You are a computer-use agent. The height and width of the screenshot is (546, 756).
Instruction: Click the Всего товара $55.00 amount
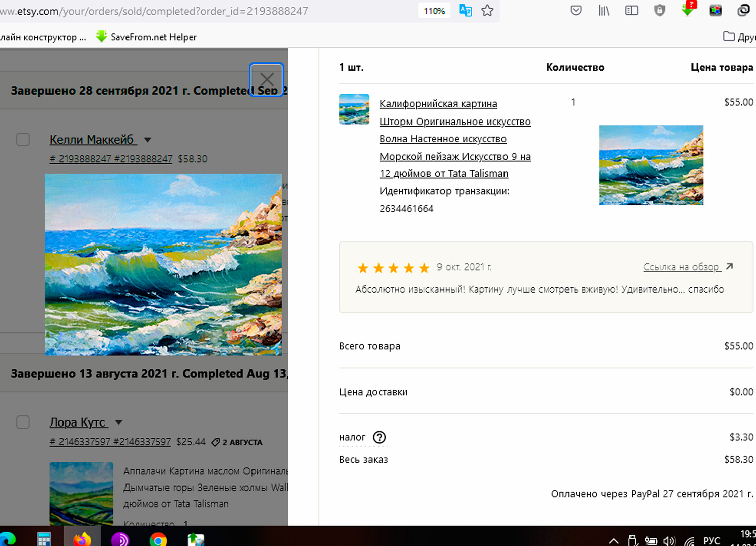point(738,346)
